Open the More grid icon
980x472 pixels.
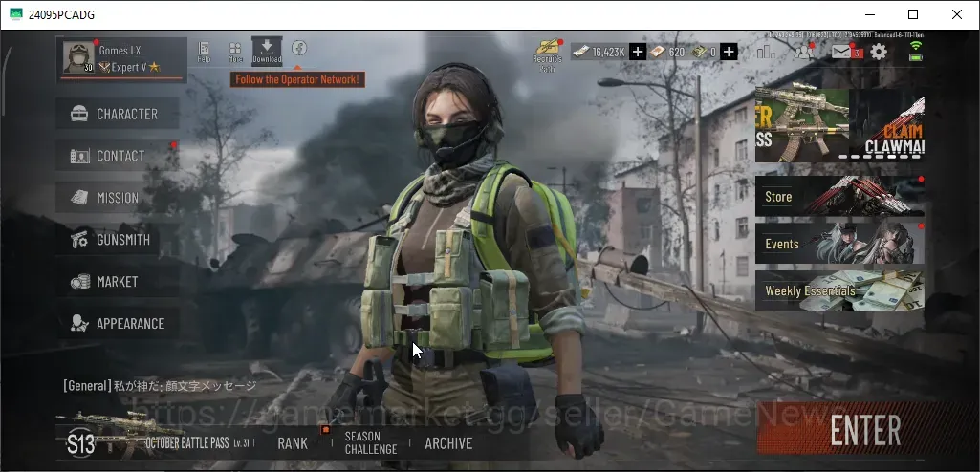tap(235, 53)
